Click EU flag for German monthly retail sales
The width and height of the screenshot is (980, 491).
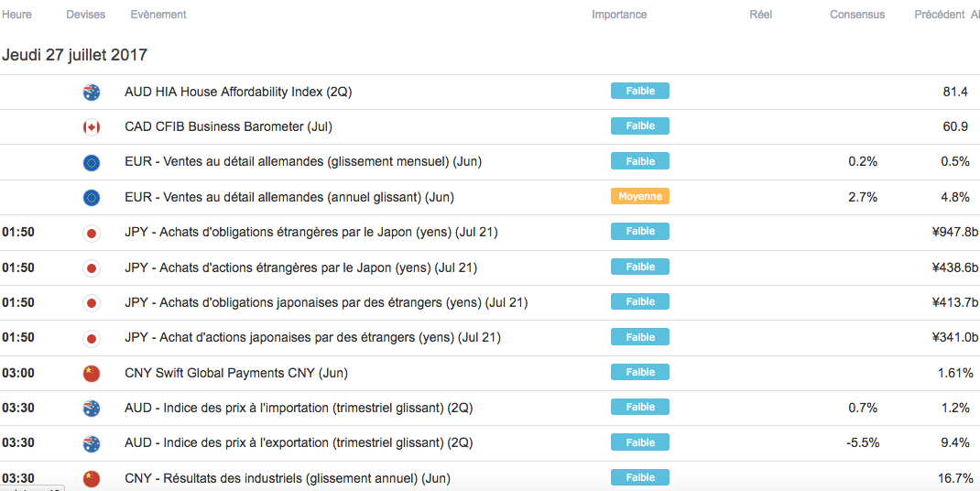click(x=91, y=162)
